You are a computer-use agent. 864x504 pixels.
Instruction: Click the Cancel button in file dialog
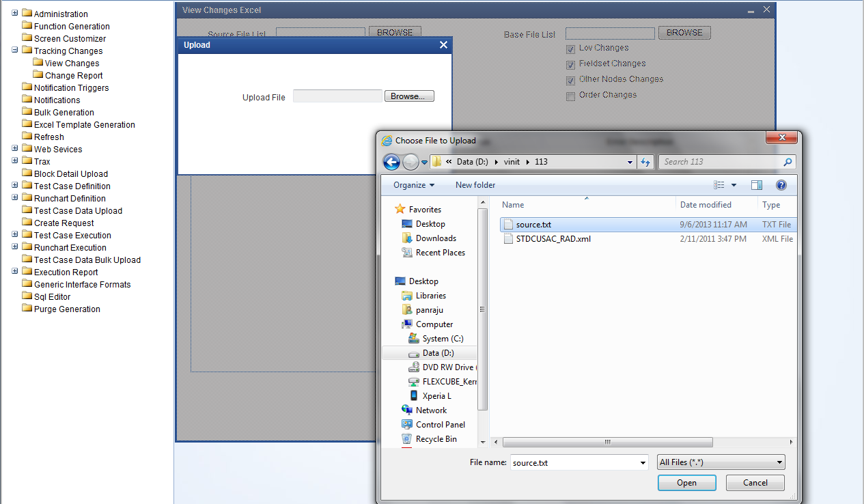(x=755, y=483)
